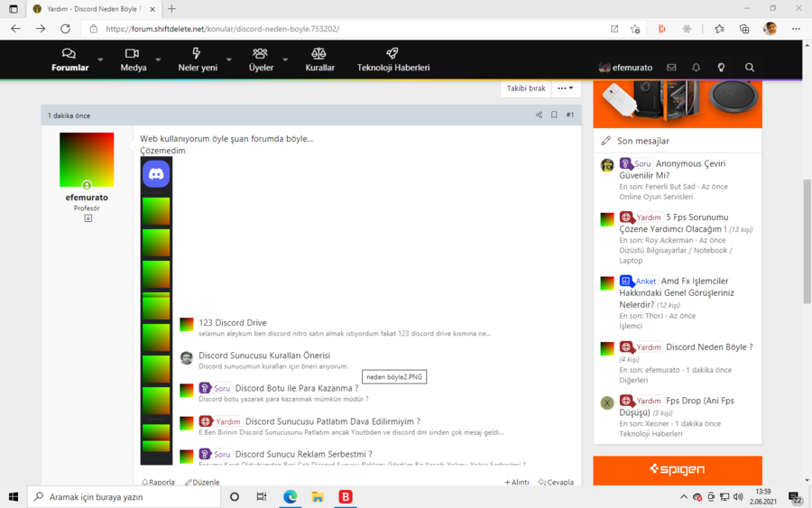Open Task View on taskbar
812x508 pixels.
coord(262,496)
